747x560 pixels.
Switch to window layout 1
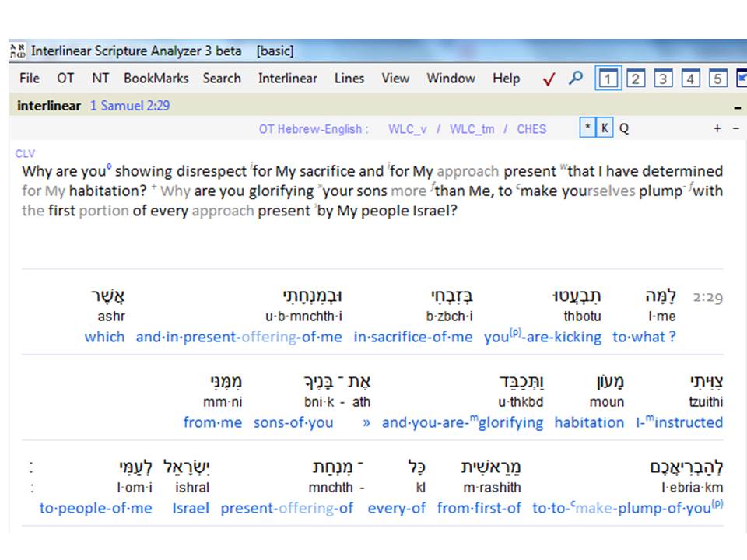608,79
